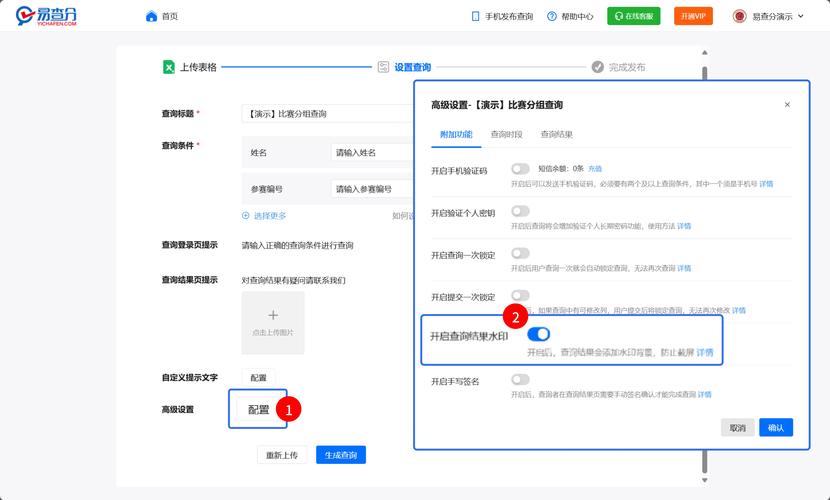Click 完成发布 step label
This screenshot has width=830, height=500.
627,67
